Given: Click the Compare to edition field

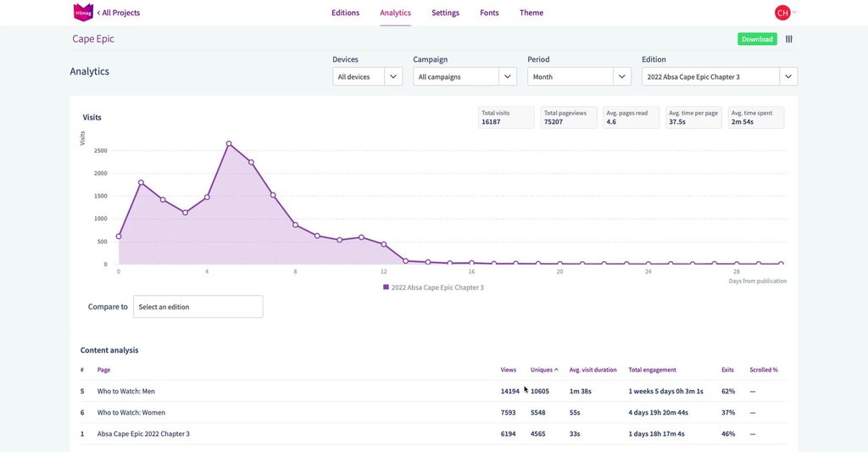Looking at the screenshot, I should (x=198, y=307).
